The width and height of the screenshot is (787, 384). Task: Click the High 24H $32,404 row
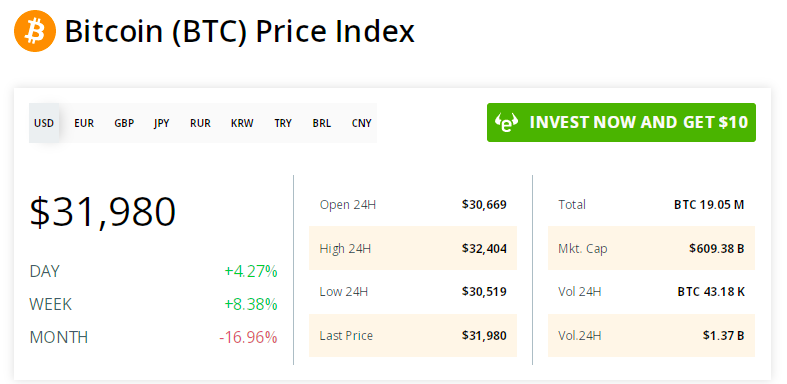(x=413, y=248)
